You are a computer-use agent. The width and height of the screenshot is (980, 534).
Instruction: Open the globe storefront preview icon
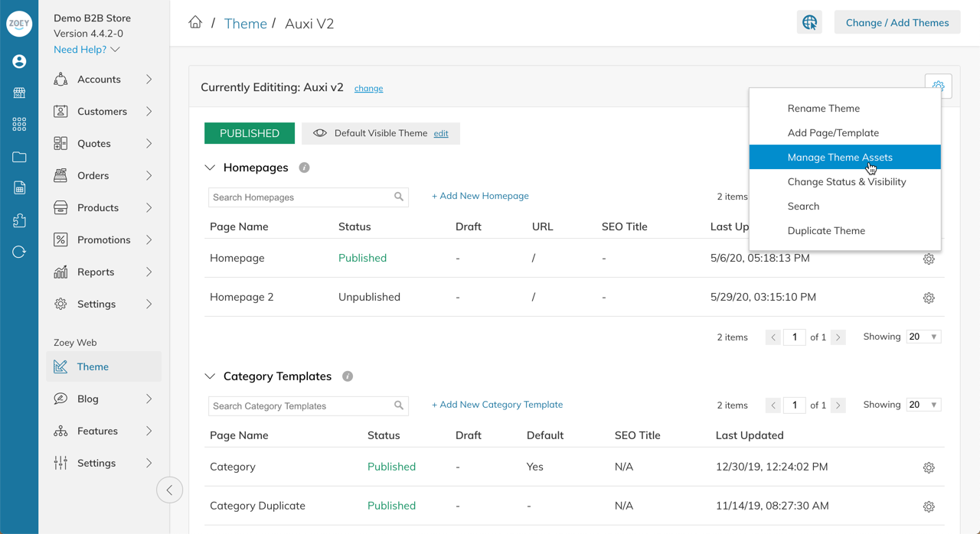809,22
